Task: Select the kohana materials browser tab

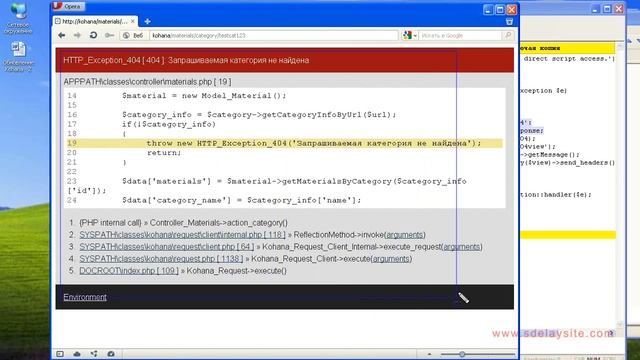Action: (95, 21)
